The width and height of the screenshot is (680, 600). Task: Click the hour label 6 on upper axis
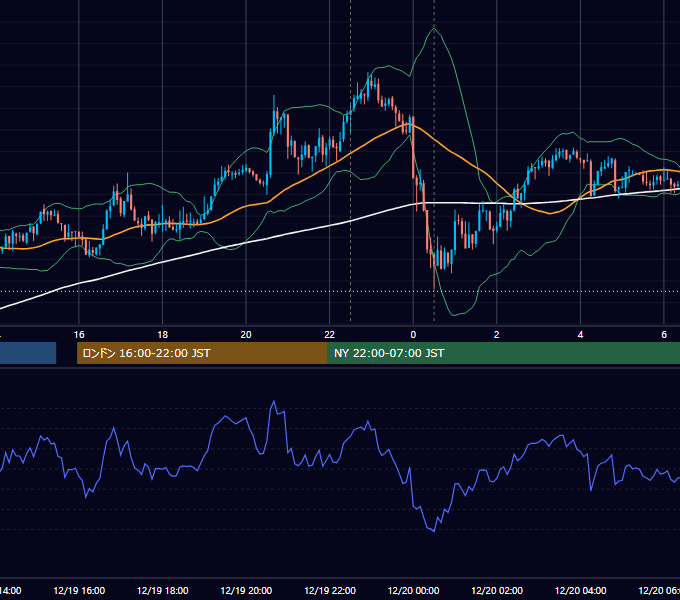[664, 335]
